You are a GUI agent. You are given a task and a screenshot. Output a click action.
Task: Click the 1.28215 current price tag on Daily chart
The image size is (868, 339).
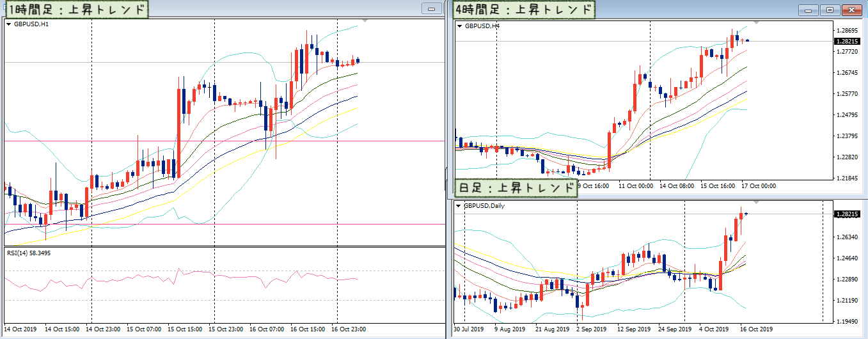846,214
